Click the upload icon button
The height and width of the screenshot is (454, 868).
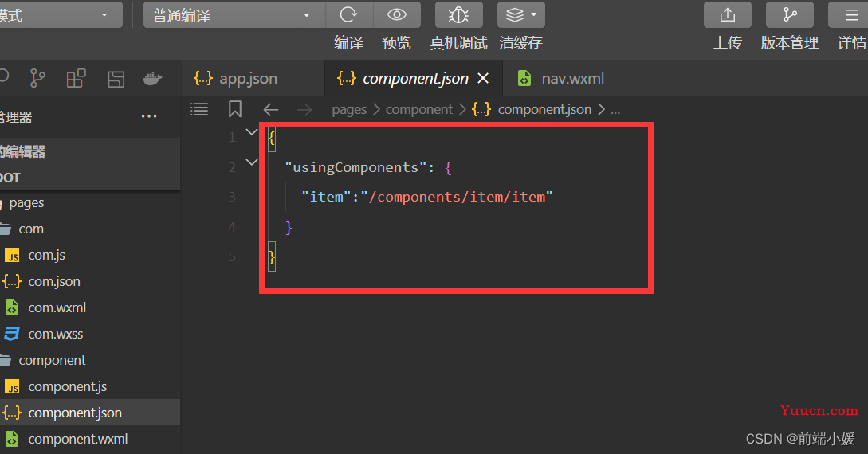pos(728,15)
